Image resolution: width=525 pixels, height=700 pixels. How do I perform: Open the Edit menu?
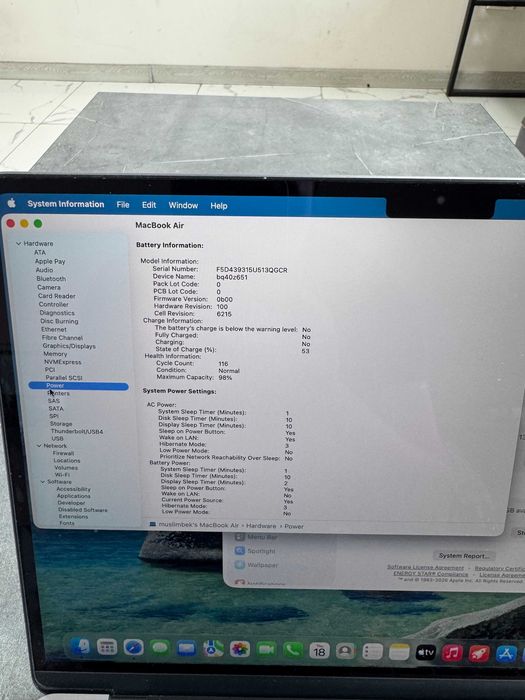(x=149, y=205)
